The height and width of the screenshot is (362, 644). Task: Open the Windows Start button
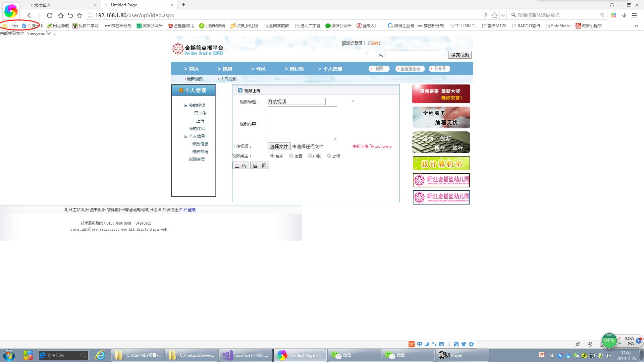pyautogui.click(x=9, y=355)
